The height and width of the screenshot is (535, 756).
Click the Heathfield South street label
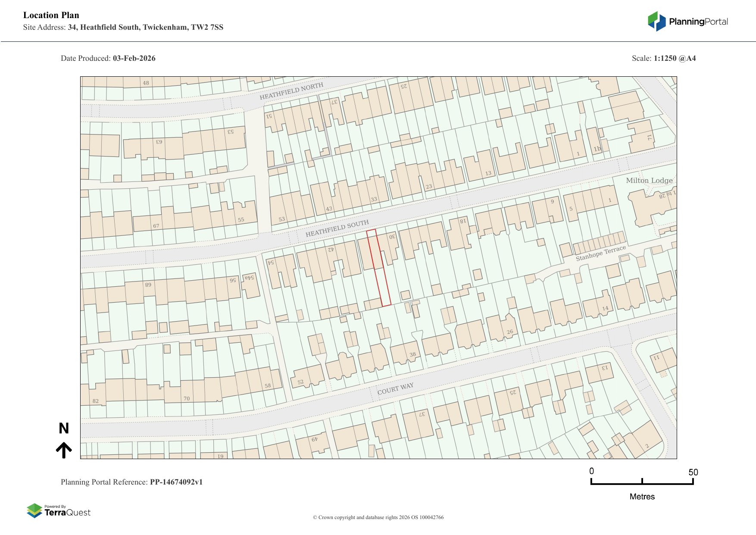point(337,228)
